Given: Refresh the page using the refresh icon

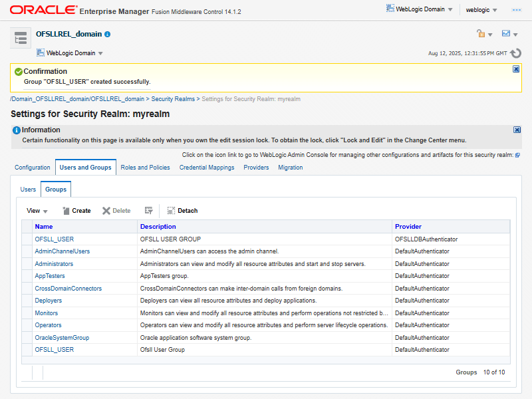Looking at the screenshot, I should [x=515, y=53].
